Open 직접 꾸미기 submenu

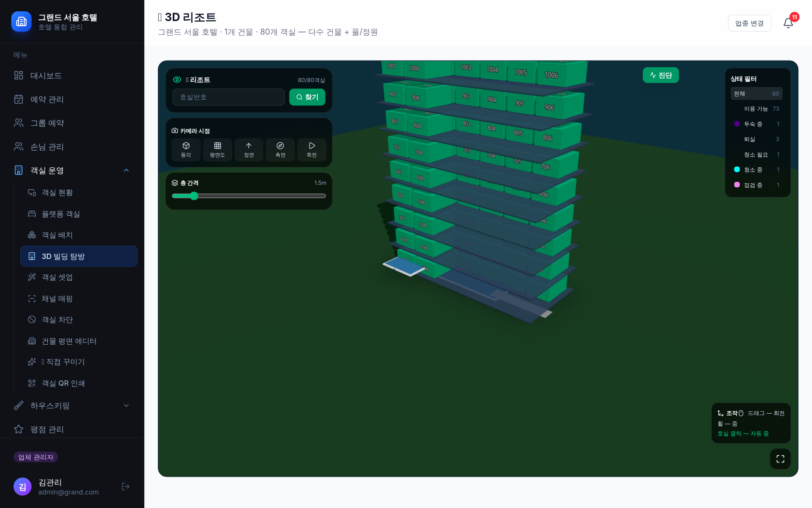click(79, 362)
